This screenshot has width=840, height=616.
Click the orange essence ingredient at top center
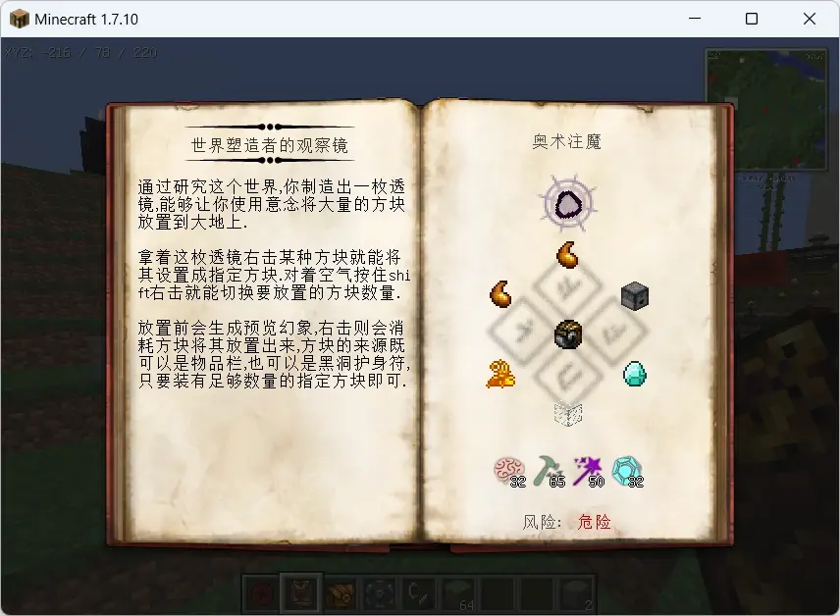click(x=567, y=255)
